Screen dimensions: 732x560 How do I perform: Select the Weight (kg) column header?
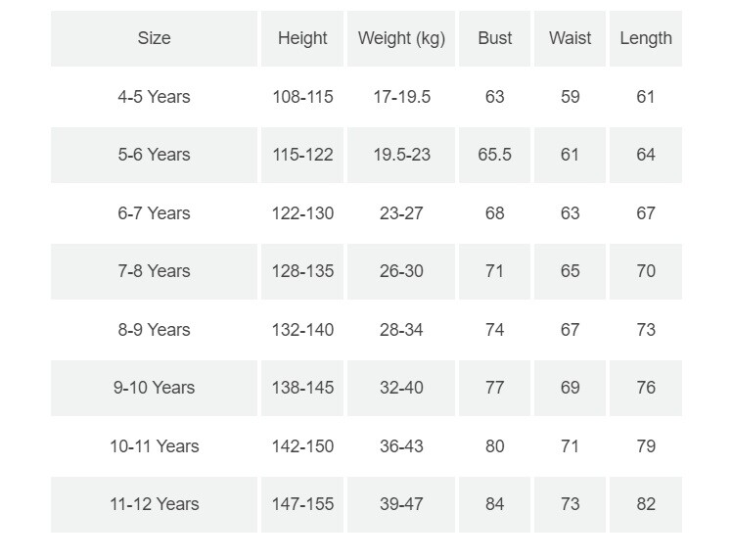pos(401,38)
